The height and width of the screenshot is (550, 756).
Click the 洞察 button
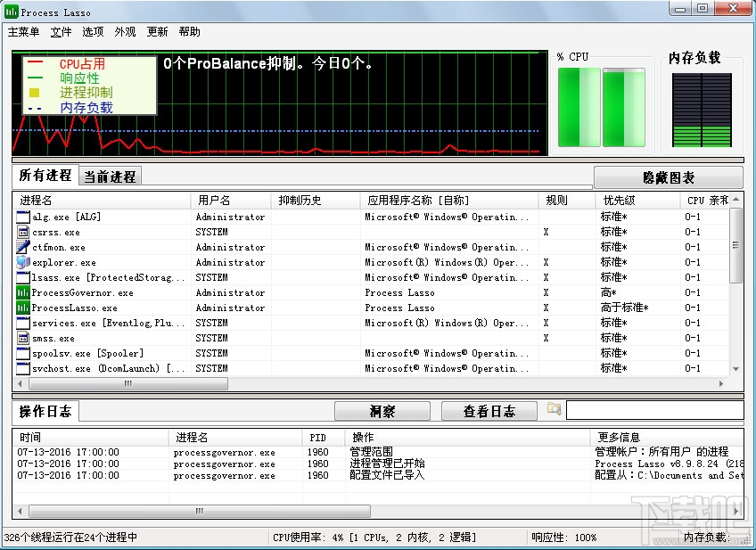(382, 411)
